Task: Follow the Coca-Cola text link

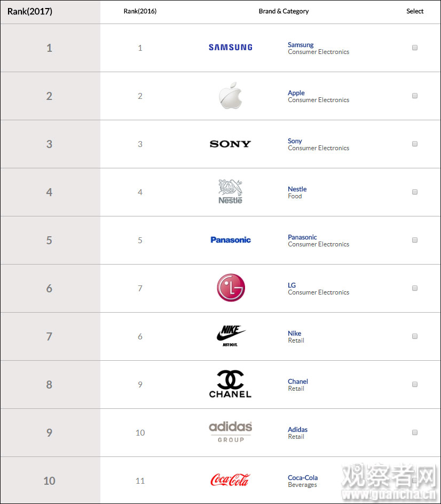Action: [303, 477]
